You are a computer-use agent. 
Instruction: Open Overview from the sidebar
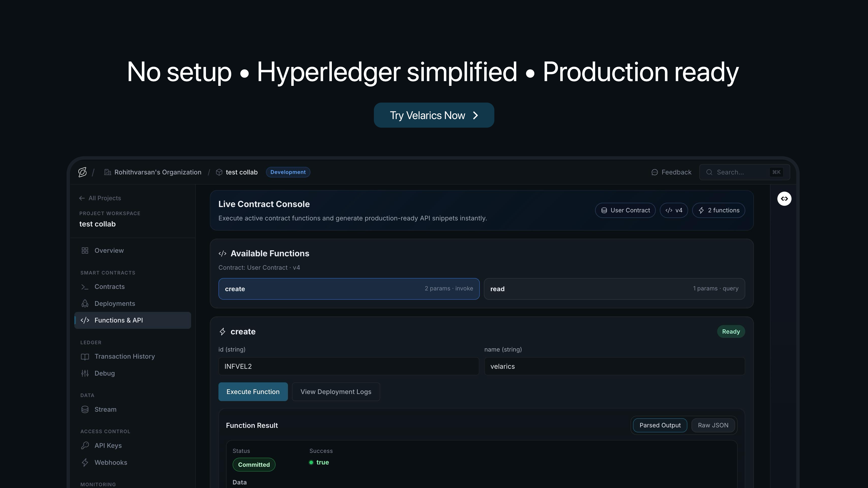[x=109, y=251]
